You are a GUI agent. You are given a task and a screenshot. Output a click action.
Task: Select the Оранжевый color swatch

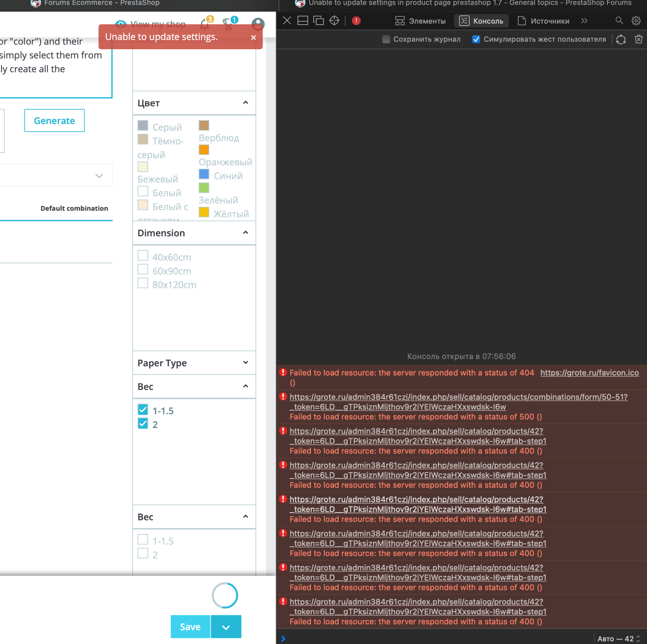coord(204,150)
